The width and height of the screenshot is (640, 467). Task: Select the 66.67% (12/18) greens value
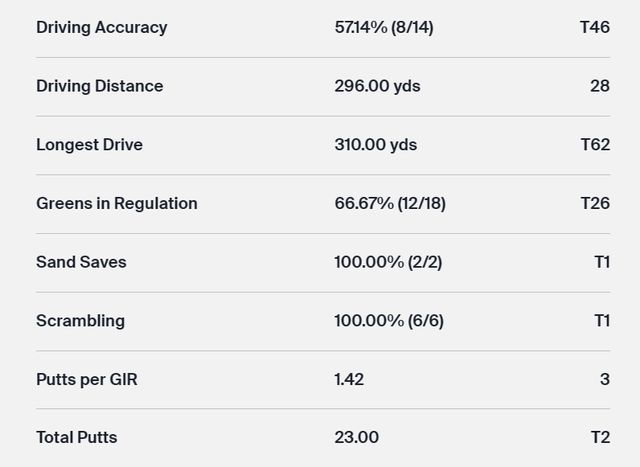click(x=390, y=203)
